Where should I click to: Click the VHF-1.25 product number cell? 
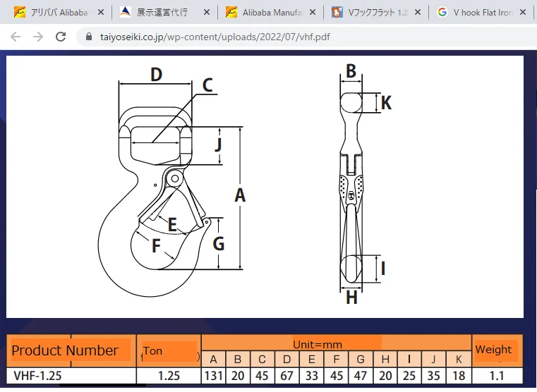38,376
